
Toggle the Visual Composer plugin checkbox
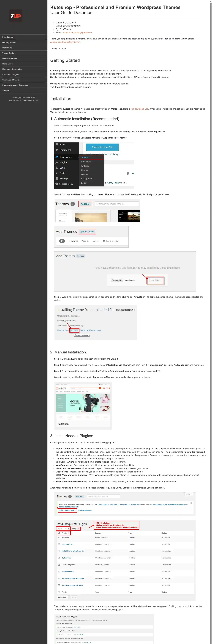tap(59, 564)
